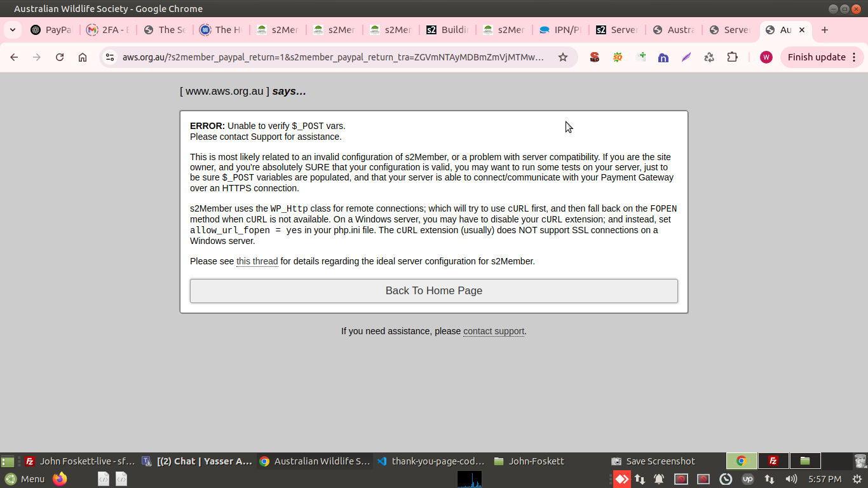Open the Home page icon
868x488 pixels.
[x=83, y=57]
